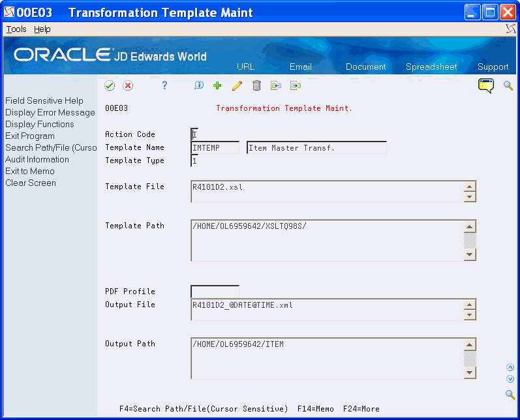Click the title bar application icon
The height and width of the screenshot is (420, 520).
9,12
